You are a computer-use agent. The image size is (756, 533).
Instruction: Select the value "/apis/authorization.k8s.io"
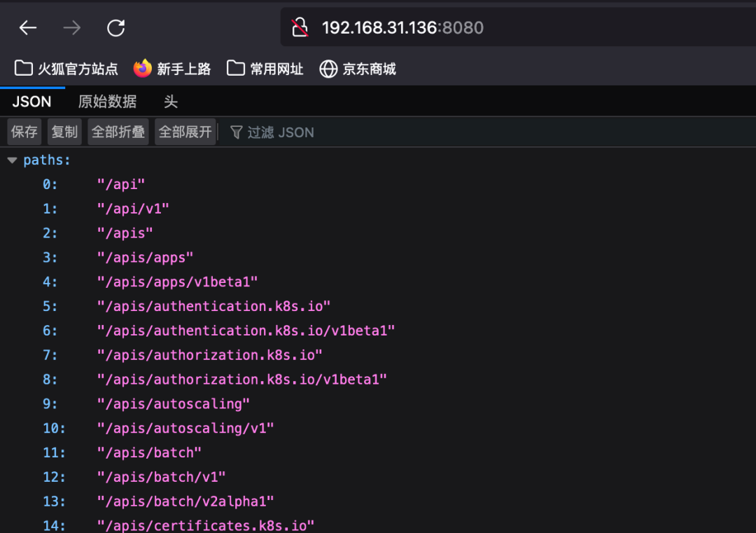pos(210,355)
